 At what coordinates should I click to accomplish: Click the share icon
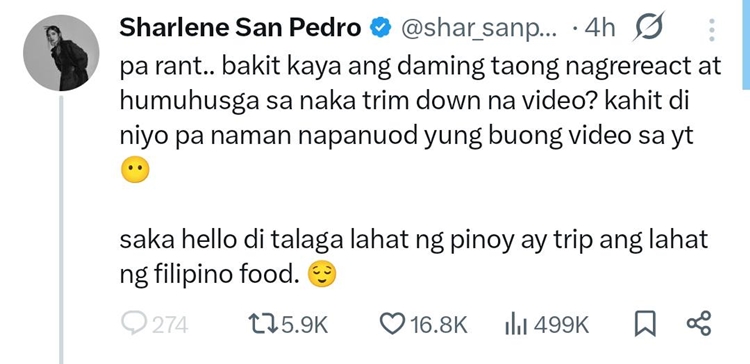[x=699, y=323]
